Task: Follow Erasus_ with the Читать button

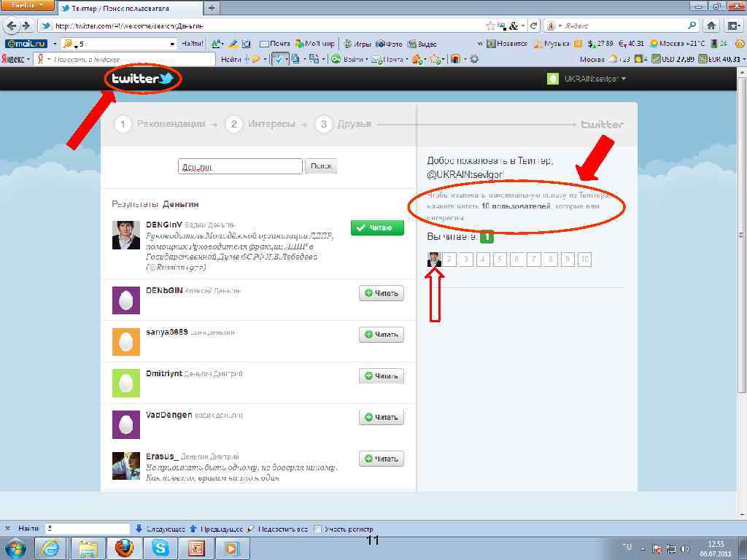Action: (x=381, y=459)
